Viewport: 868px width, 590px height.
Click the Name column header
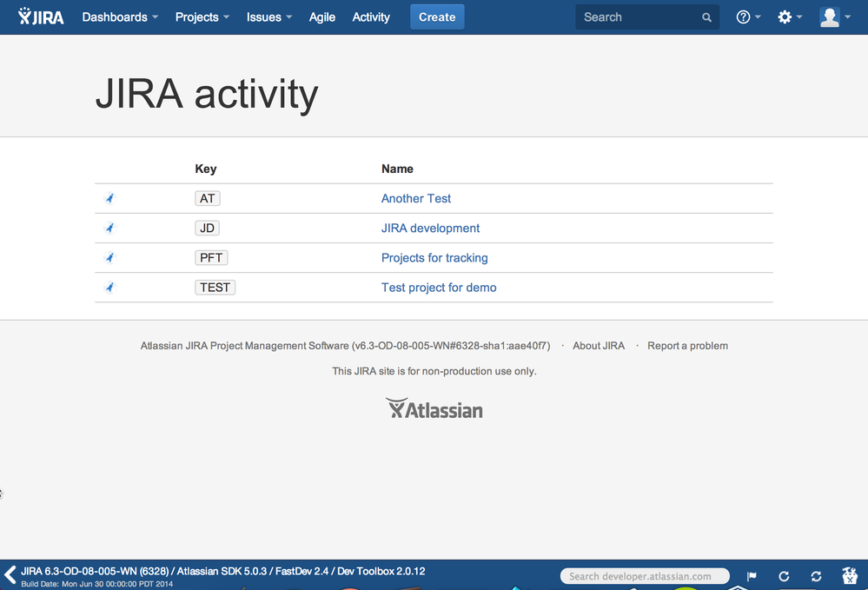coord(397,169)
